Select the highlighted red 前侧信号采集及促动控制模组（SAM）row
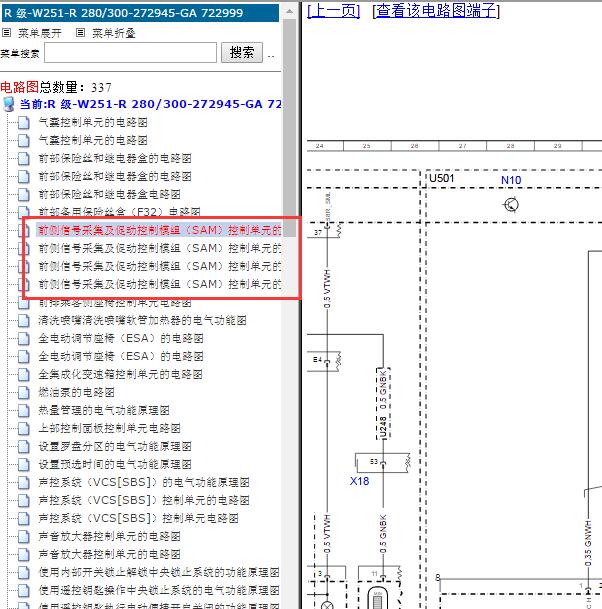602x609 pixels. pos(159,230)
